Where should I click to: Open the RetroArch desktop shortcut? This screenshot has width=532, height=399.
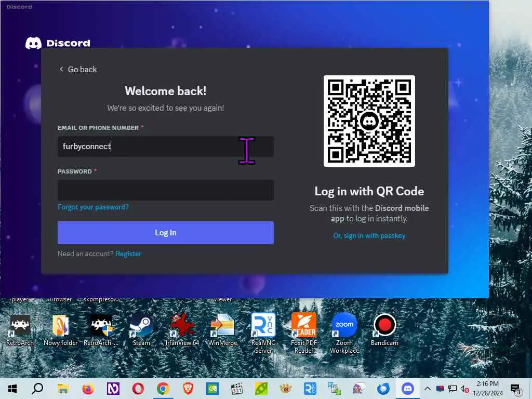point(20,330)
